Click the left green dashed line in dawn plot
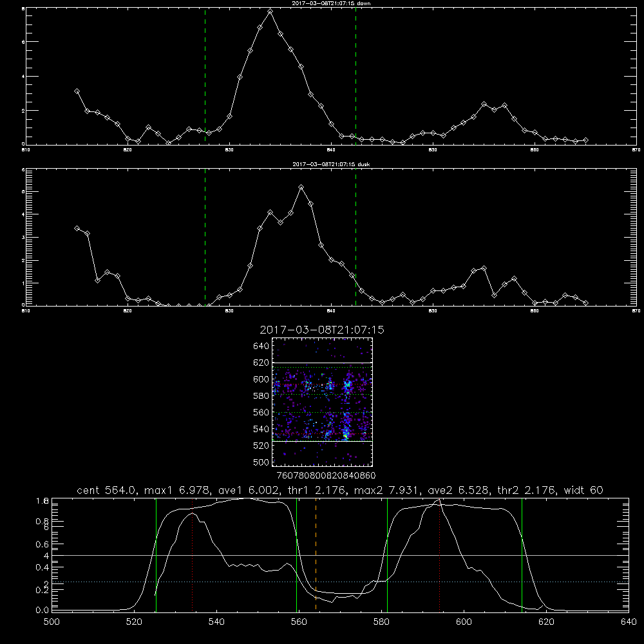Image resolution: width=644 pixels, height=644 pixels. 205,76
